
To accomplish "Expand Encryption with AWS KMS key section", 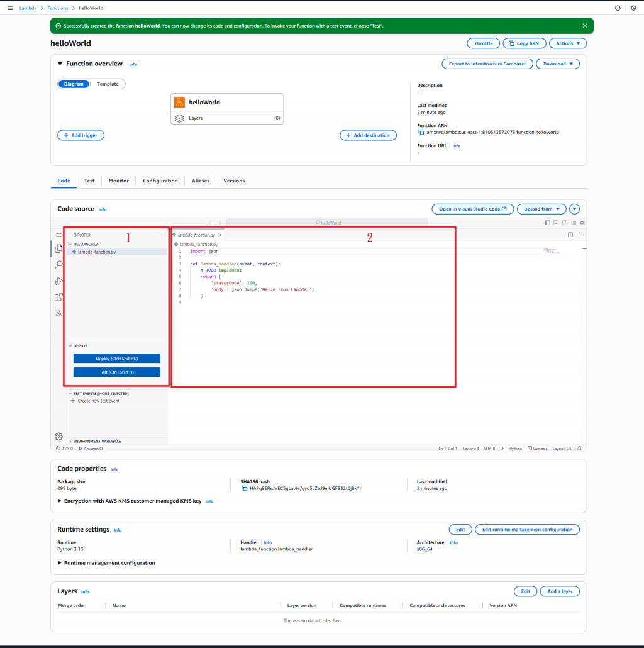I will click(x=60, y=501).
